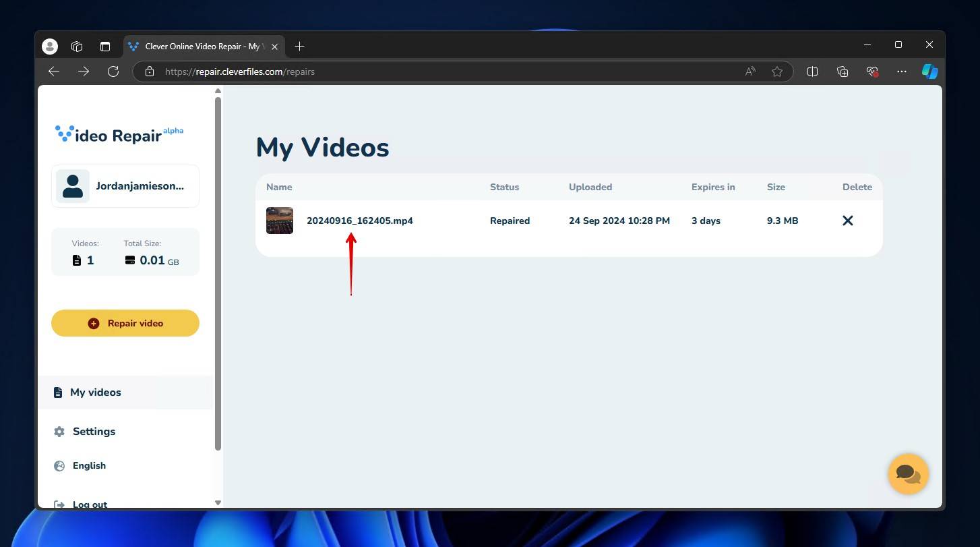This screenshot has height=547, width=980.
Task: Toggle the browser Read aloud icon
Action: (x=750, y=71)
